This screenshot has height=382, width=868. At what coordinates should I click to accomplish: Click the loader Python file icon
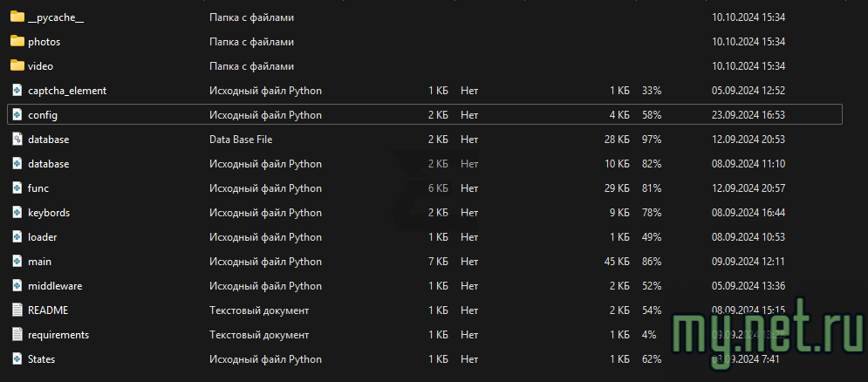point(17,236)
